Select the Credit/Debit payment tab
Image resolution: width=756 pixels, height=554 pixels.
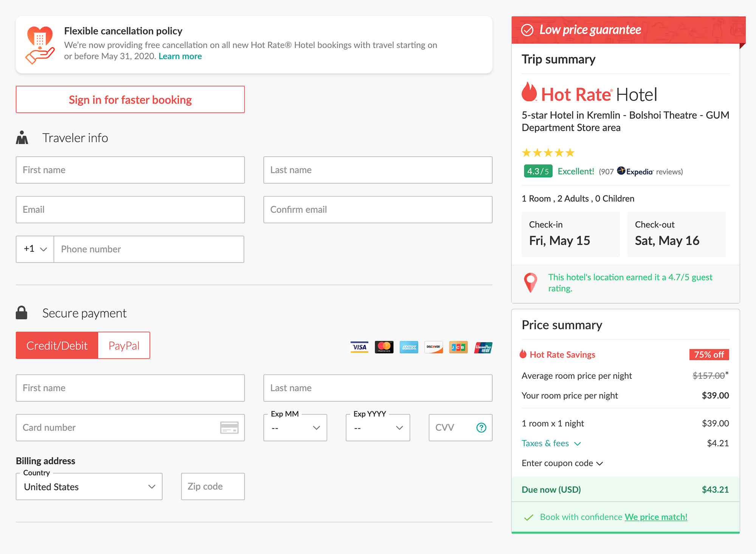(x=57, y=345)
